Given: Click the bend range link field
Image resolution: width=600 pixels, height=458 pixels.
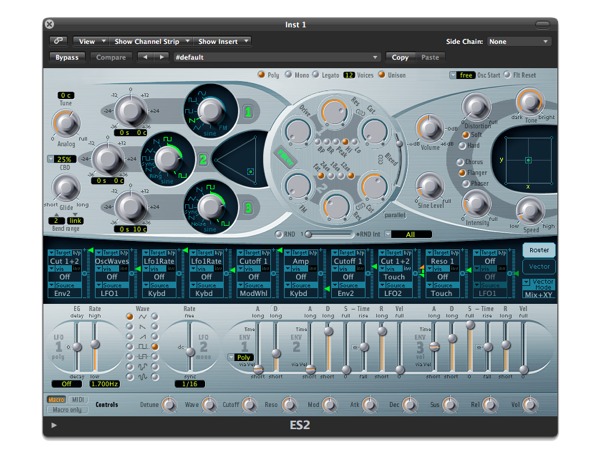Looking at the screenshot, I should pyautogui.click(x=75, y=220).
